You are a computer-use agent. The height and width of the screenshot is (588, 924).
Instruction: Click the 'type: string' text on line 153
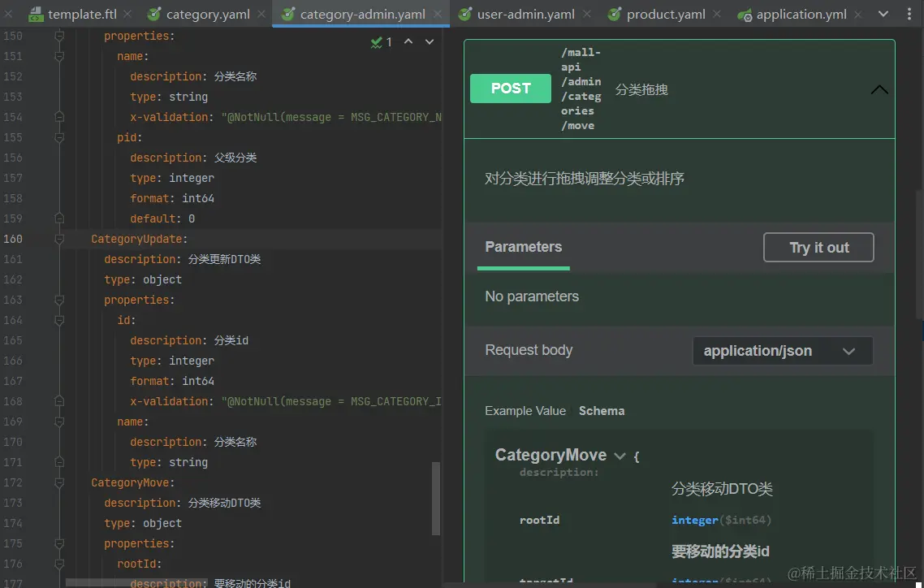(169, 97)
